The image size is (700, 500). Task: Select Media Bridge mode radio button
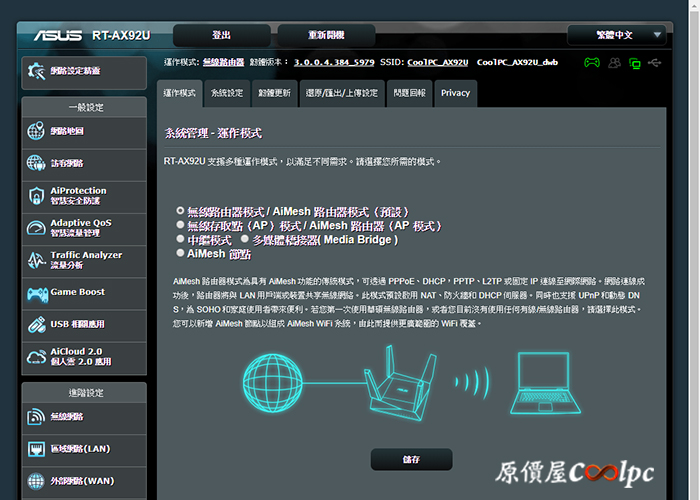coord(245,238)
